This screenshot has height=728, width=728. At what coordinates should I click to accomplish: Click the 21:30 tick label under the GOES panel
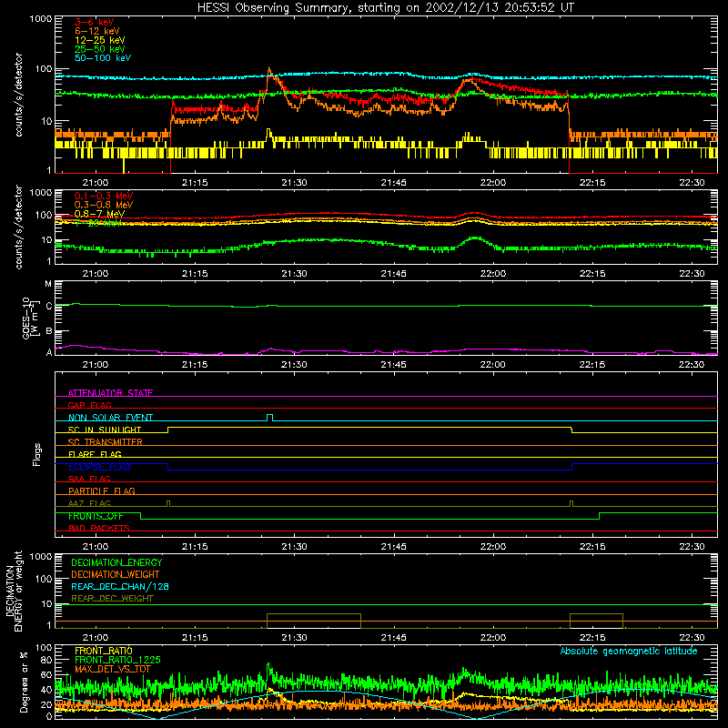294,365
